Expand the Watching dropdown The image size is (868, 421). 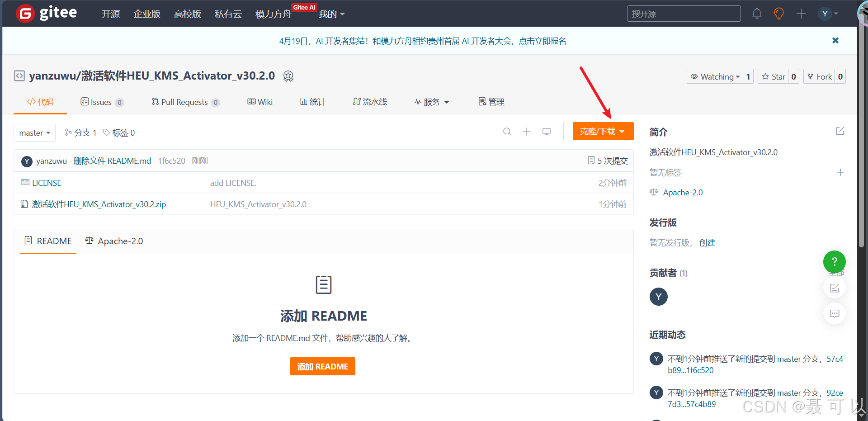715,76
